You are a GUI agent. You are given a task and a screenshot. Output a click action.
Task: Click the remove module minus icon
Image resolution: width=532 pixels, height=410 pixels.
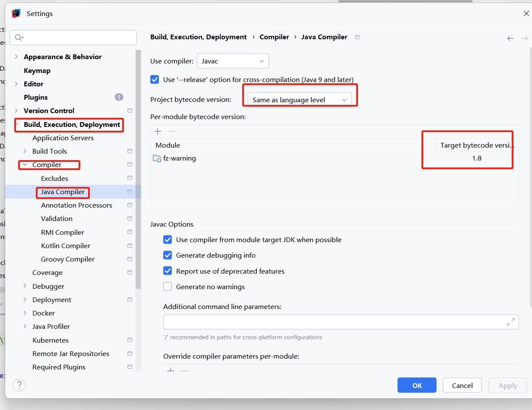coord(171,131)
